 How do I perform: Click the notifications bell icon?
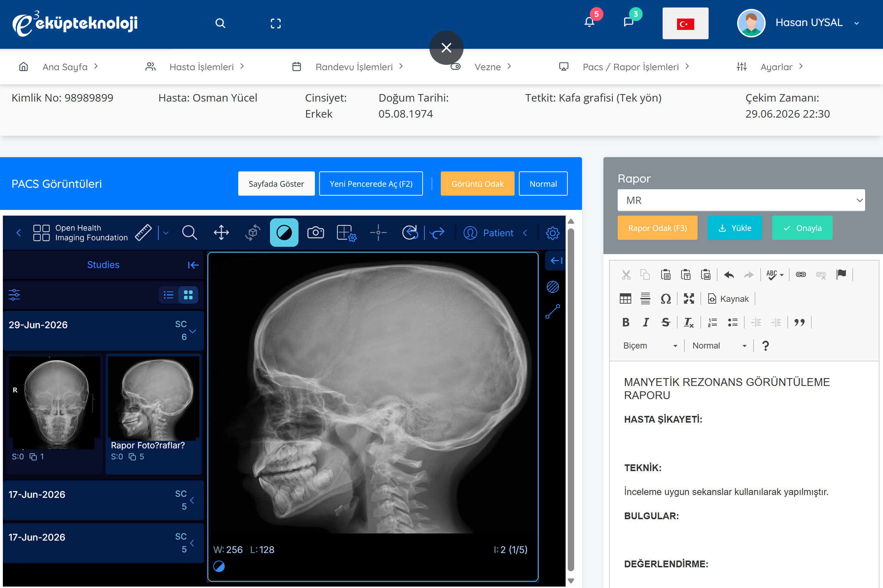pyautogui.click(x=589, y=22)
